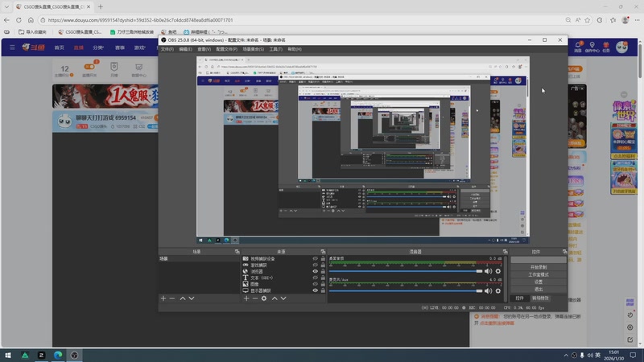This screenshot has height=362, width=644.
Task: Go to Douyu home page link
Action: (x=59, y=47)
